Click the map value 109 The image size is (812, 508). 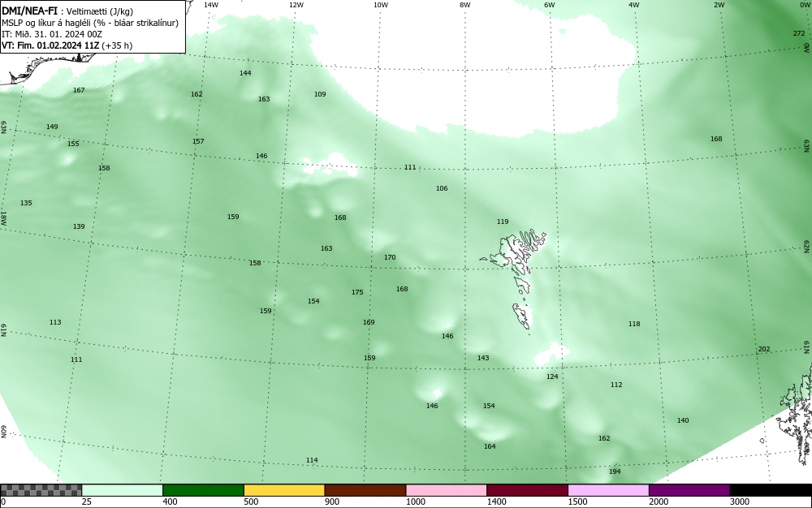pyautogui.click(x=320, y=94)
